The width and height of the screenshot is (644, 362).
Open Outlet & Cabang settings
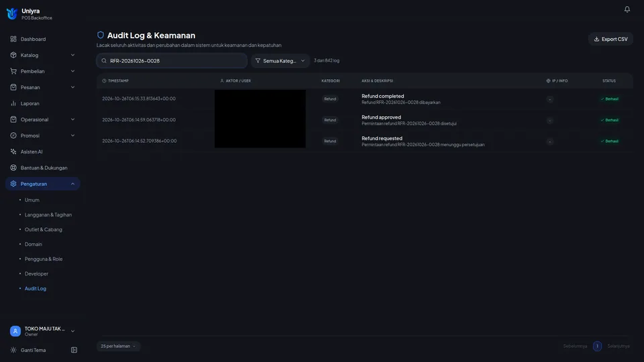44,229
